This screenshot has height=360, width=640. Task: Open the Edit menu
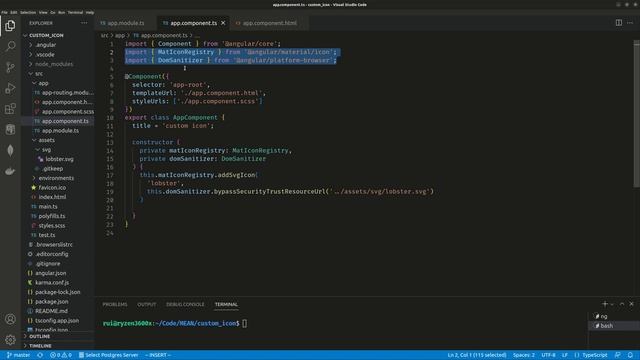pyautogui.click(x=14, y=13)
